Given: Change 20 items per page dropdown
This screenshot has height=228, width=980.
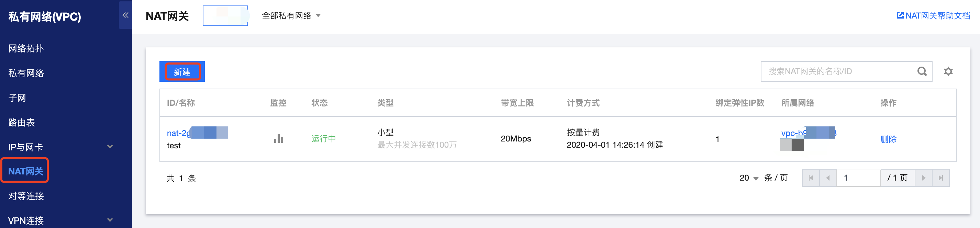Looking at the screenshot, I should 749,178.
